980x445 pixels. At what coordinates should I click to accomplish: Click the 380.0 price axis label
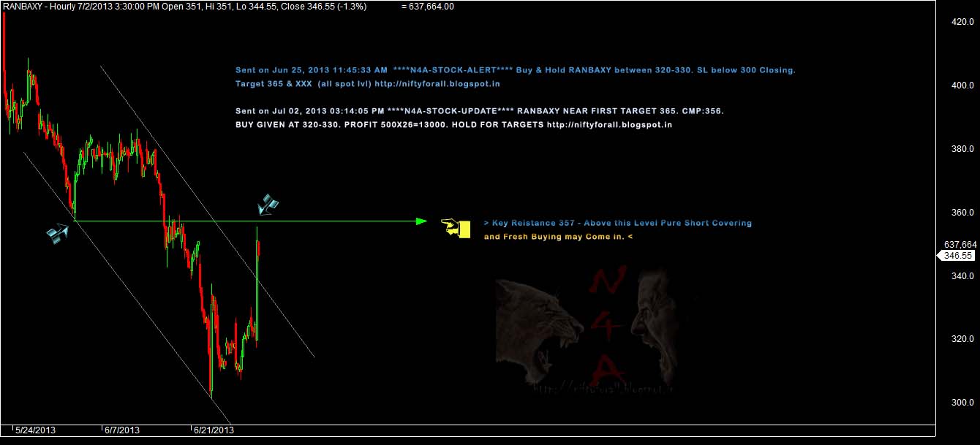click(x=961, y=149)
